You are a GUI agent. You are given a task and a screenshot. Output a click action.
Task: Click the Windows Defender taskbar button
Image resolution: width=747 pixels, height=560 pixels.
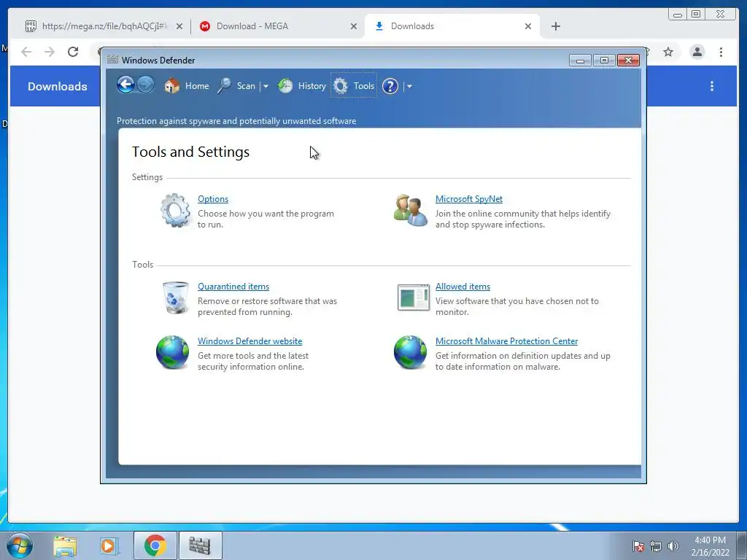tap(200, 545)
